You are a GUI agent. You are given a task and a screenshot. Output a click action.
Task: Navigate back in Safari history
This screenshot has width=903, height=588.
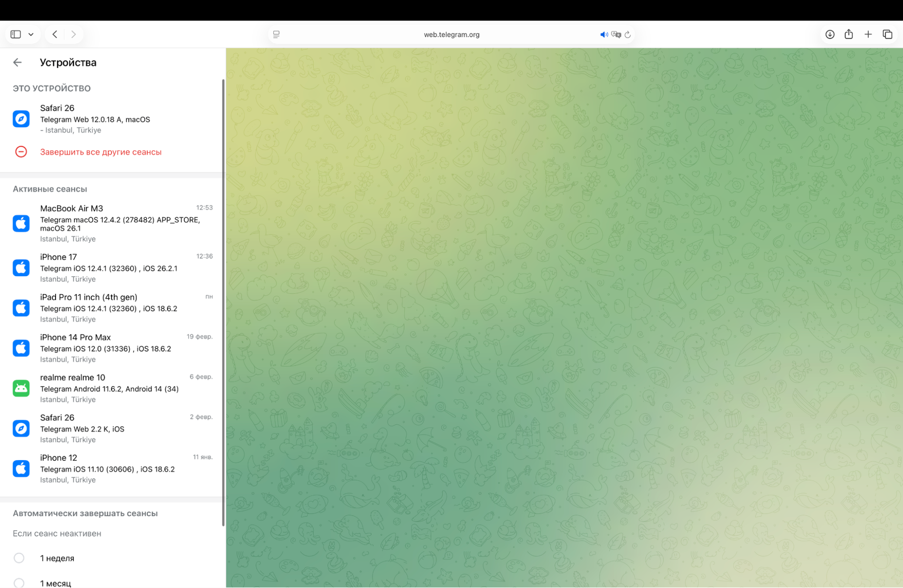coord(55,34)
